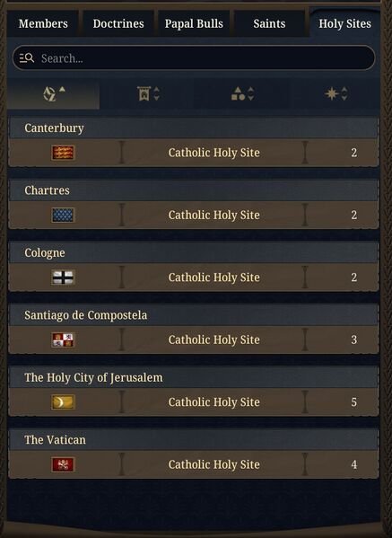392x538 pixels.
Task: Sort holy sites by type shapes column
Action: (x=242, y=93)
